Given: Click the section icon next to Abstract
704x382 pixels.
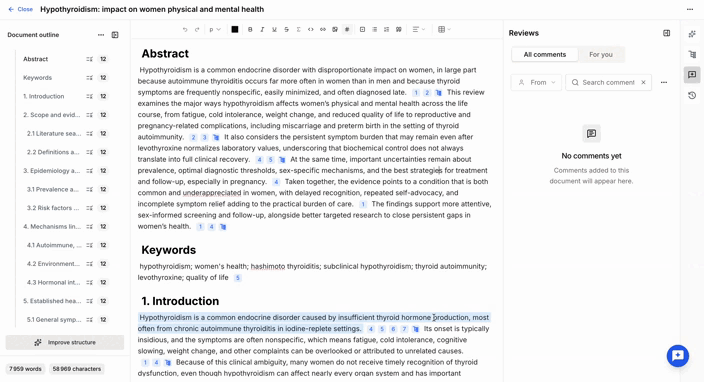Looking at the screenshot, I should (x=89, y=59).
